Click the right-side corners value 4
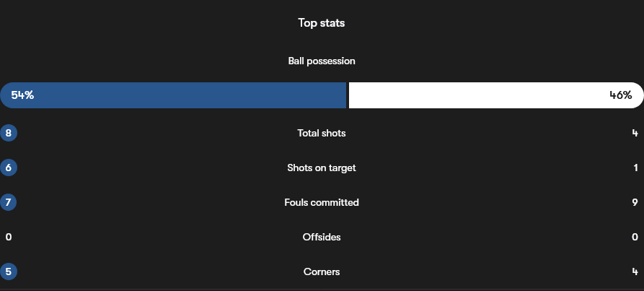644x291 pixels. point(635,272)
